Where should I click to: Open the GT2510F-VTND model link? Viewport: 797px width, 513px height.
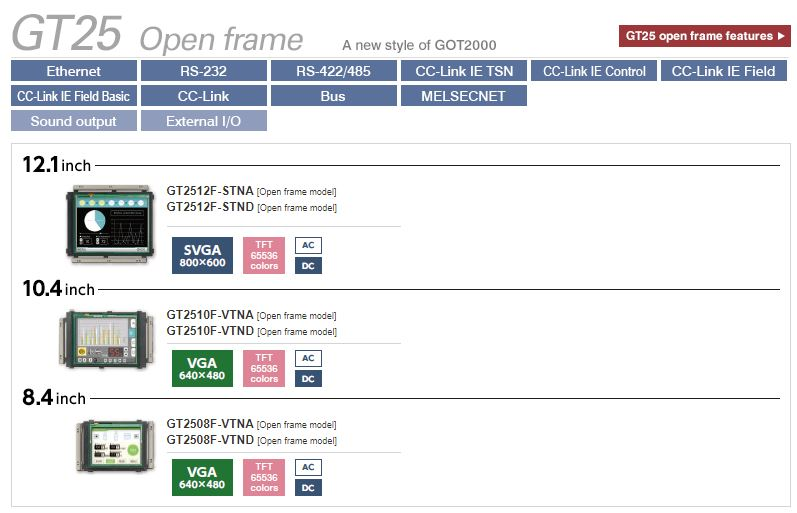coord(210,331)
